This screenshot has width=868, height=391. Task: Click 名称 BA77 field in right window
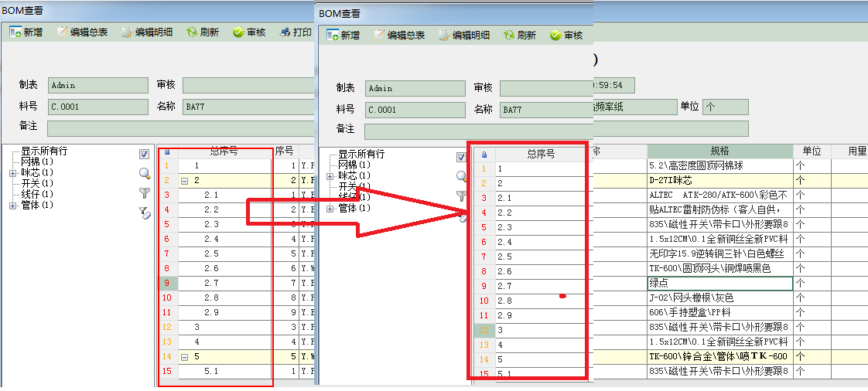coord(546,110)
